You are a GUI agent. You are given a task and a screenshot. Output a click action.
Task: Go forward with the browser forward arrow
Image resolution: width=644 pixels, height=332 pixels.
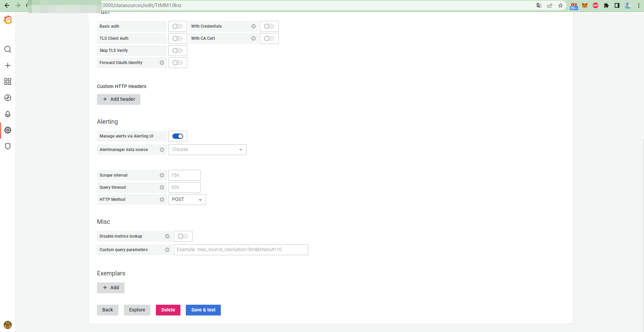click(18, 5)
